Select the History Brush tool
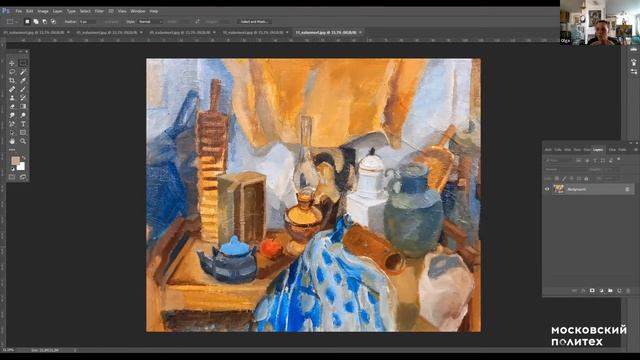The image size is (640, 360). pos(23,98)
